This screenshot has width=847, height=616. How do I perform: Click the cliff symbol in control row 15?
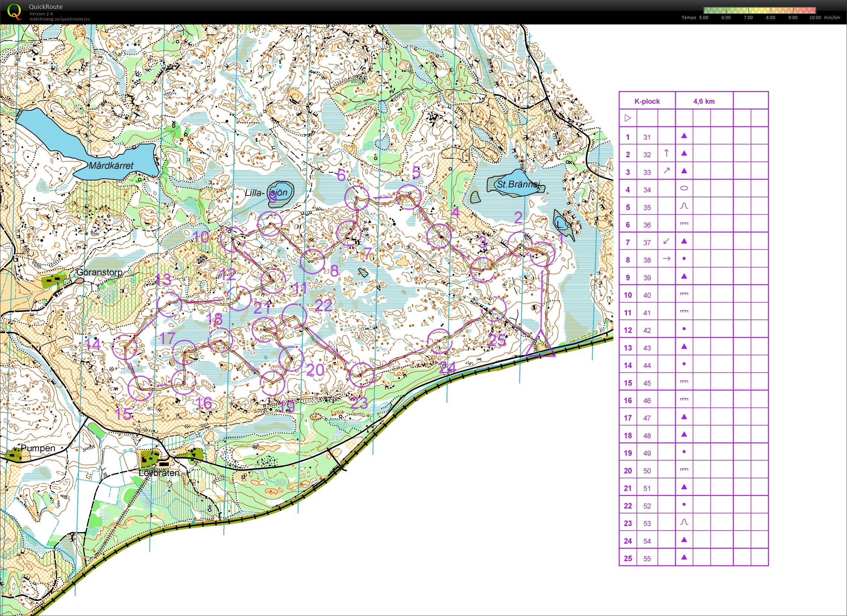[x=684, y=381]
